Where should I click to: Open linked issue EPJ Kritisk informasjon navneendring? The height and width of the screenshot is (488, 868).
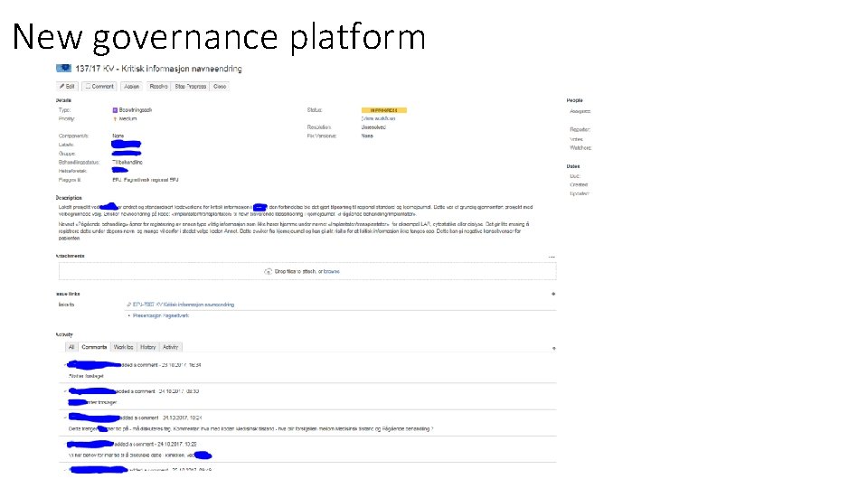[184, 305]
